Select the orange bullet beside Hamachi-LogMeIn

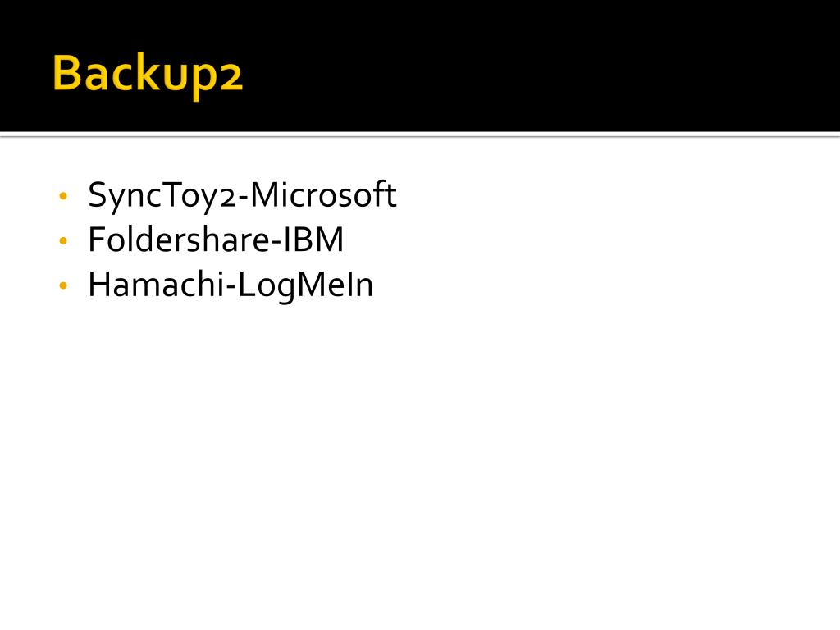click(63, 286)
